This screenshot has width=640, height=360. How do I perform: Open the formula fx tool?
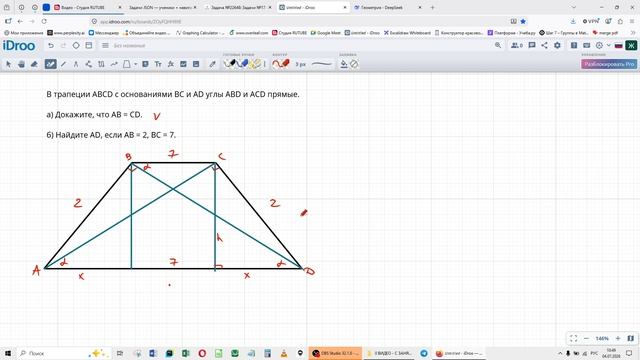point(171,64)
